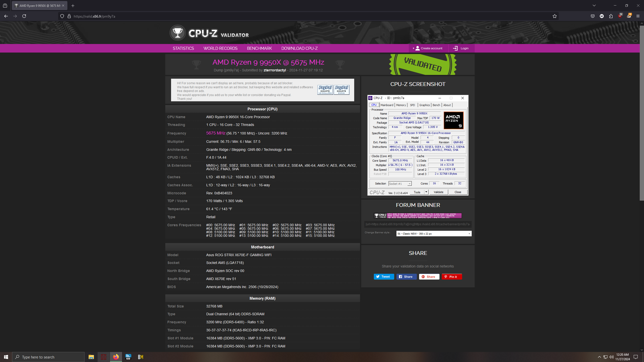Click the network tray icon
The height and width of the screenshot is (362, 644).
(x=606, y=357)
